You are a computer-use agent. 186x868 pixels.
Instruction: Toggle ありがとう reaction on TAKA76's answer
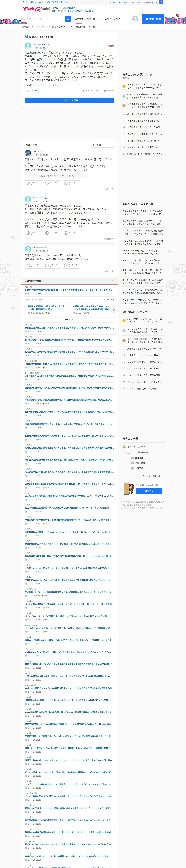[72, 183]
